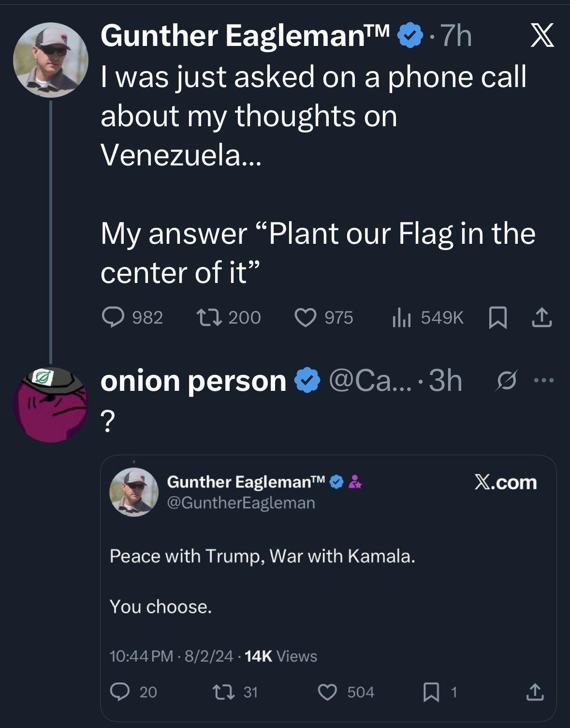Repost the Venezuela tweet with 200 reposts
The image size is (570, 728).
209,318
